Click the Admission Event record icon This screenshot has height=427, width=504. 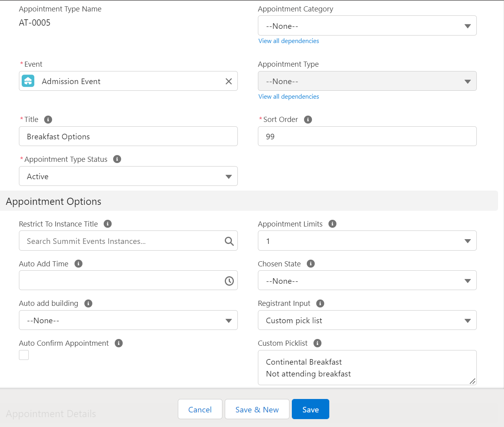click(x=28, y=81)
